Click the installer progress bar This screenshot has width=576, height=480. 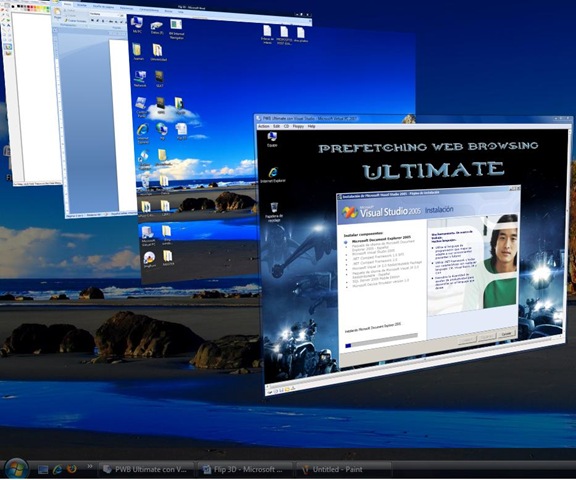pos(381,341)
